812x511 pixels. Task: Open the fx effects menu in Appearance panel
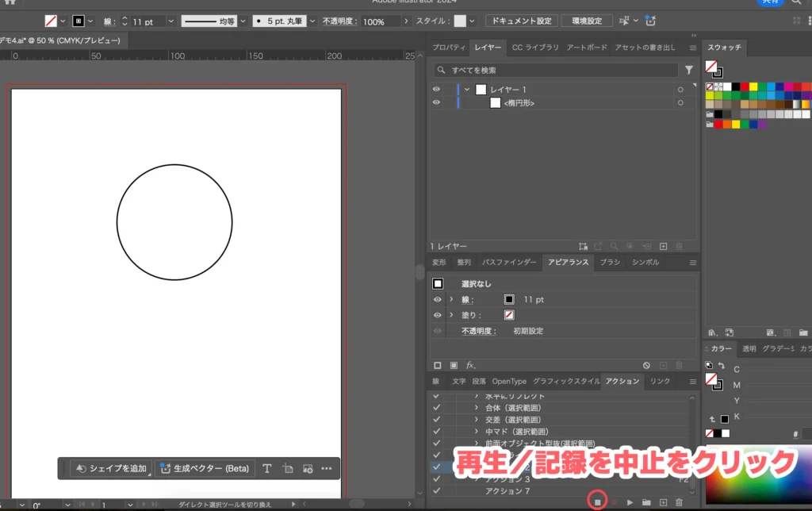[469, 365]
